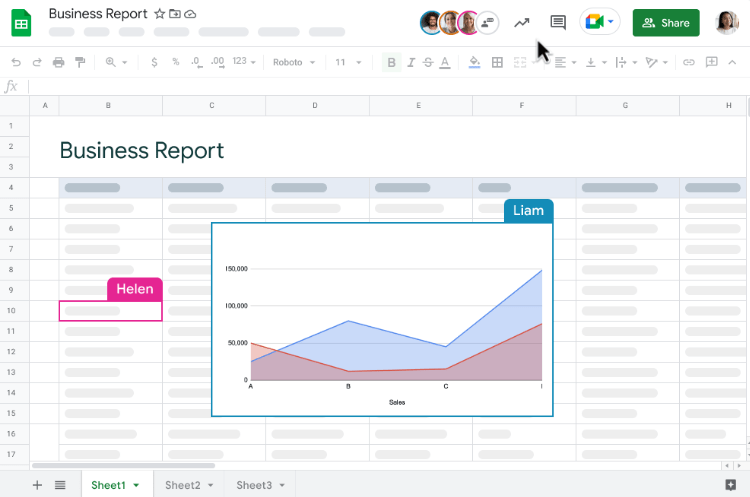Click the Insert link icon
The width and height of the screenshot is (750, 497).
point(688,62)
